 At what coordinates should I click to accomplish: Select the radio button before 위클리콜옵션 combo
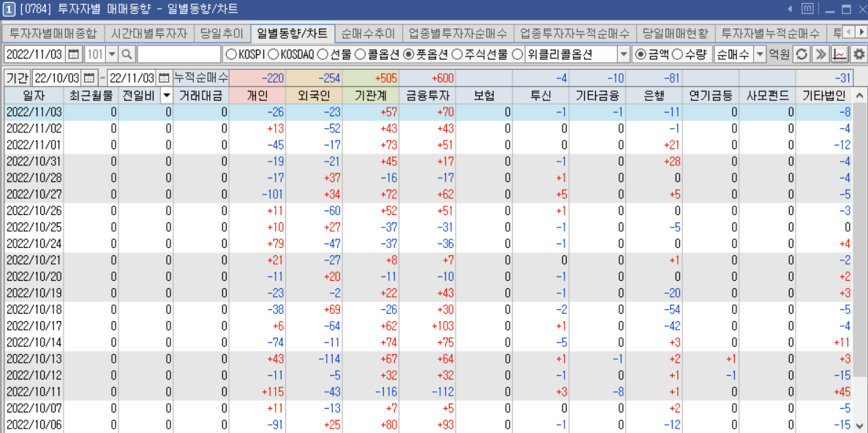tap(518, 54)
